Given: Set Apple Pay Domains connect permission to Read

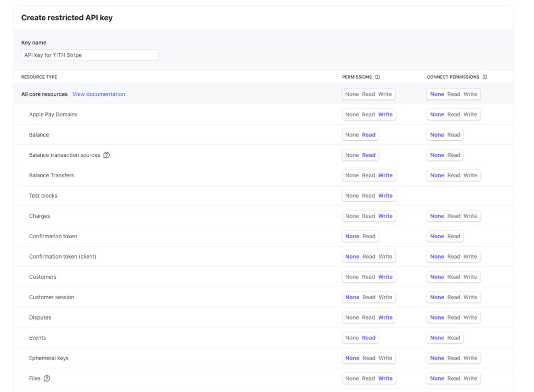Looking at the screenshot, I should (x=454, y=115).
